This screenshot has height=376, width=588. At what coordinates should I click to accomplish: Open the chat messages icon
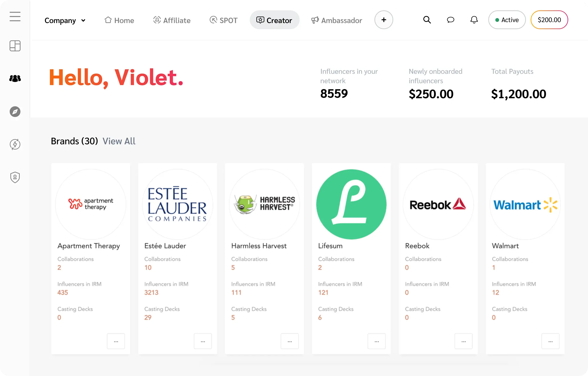450,20
